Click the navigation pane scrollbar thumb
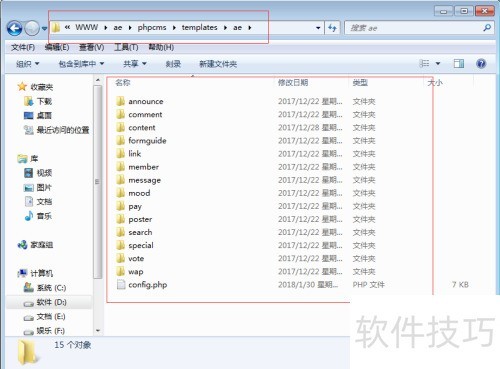 98,182
